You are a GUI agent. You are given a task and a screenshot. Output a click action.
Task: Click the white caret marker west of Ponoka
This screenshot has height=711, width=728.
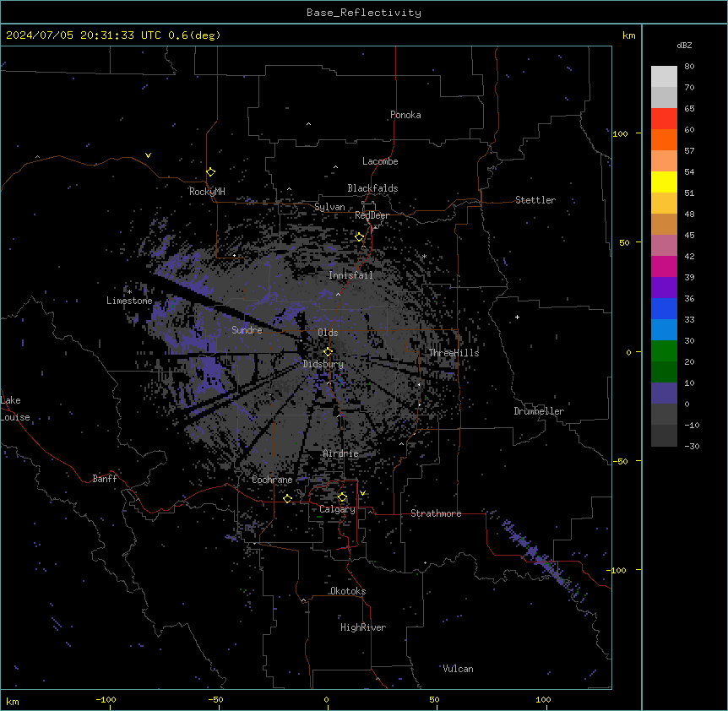click(x=308, y=124)
